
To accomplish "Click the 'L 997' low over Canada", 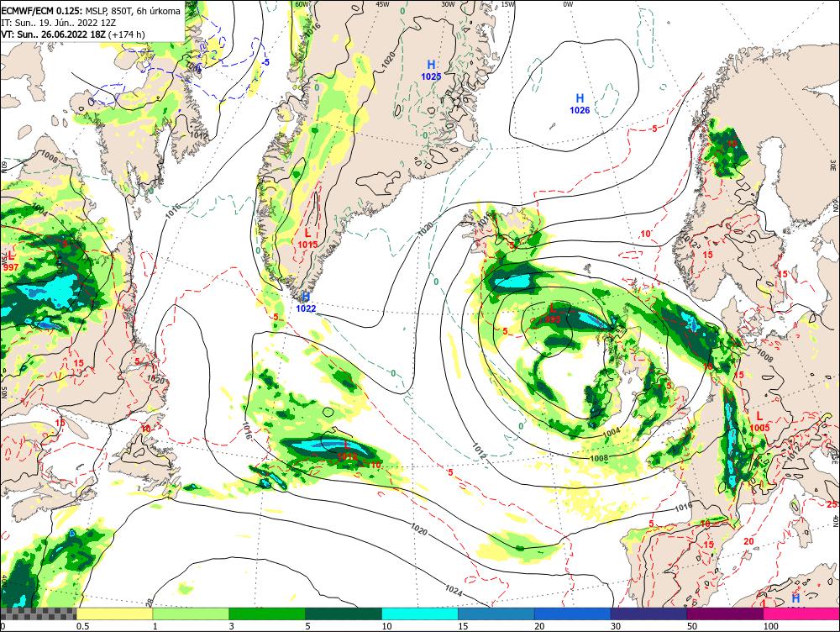I will 11,261.
